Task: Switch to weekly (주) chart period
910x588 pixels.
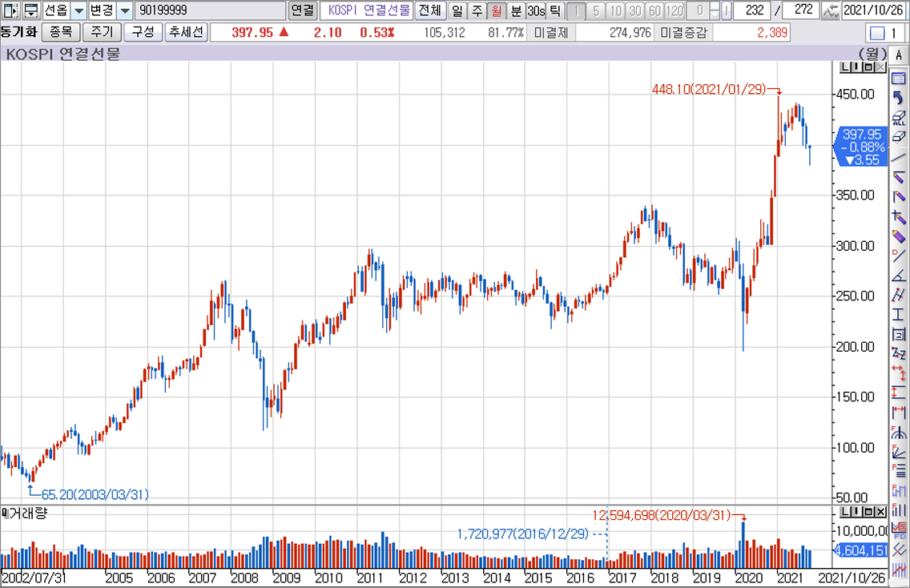Action: point(477,10)
